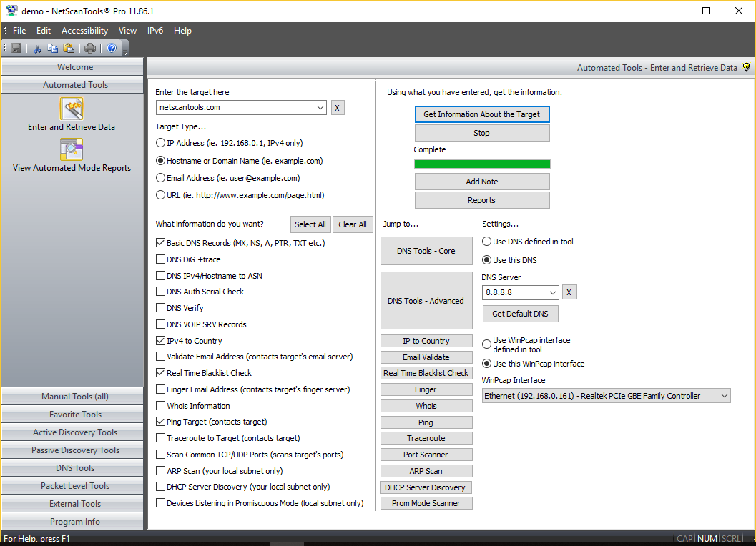Enable DNS Verify checkbox
Screen dimensions: 756x546
tap(160, 309)
